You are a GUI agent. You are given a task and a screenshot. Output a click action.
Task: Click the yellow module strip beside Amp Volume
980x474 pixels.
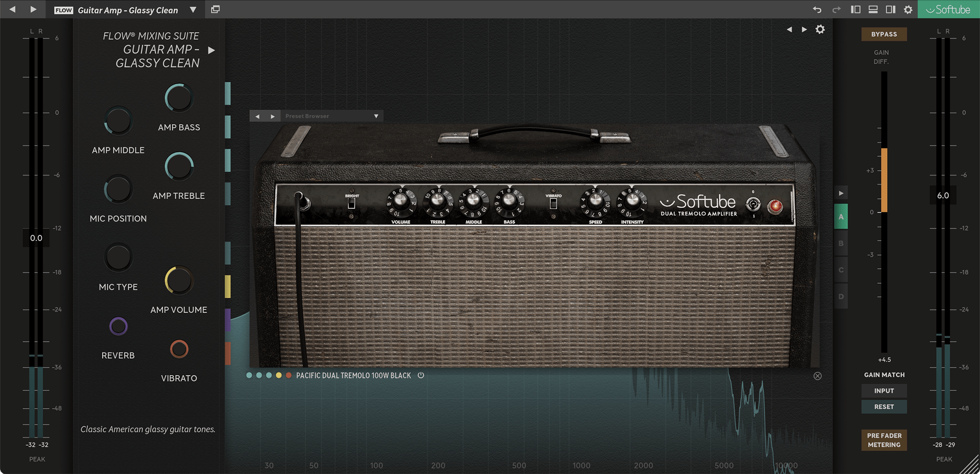228,286
